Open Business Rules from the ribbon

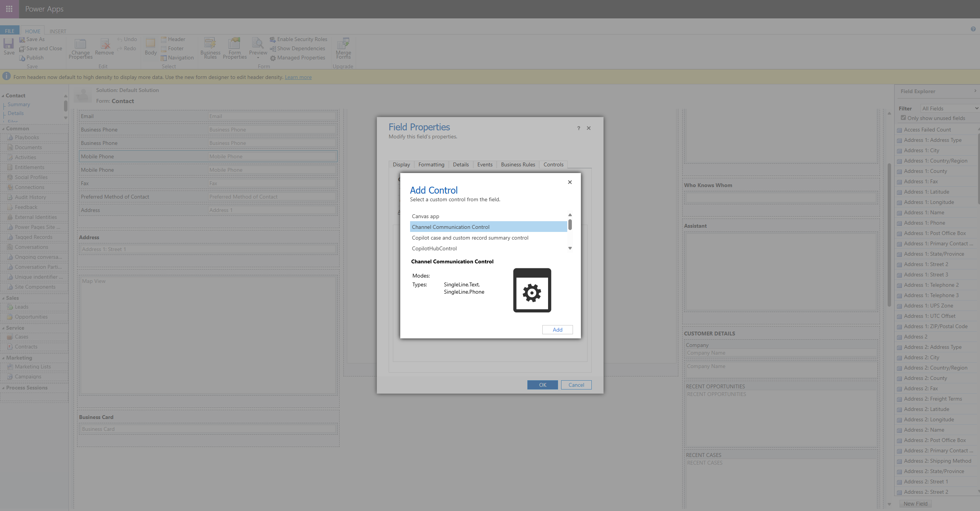(210, 44)
